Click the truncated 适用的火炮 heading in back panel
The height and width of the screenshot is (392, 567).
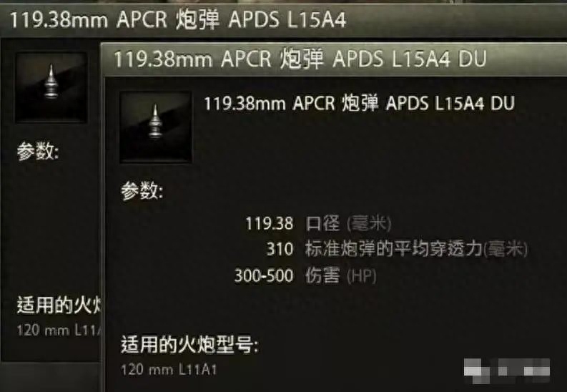[x=59, y=305]
